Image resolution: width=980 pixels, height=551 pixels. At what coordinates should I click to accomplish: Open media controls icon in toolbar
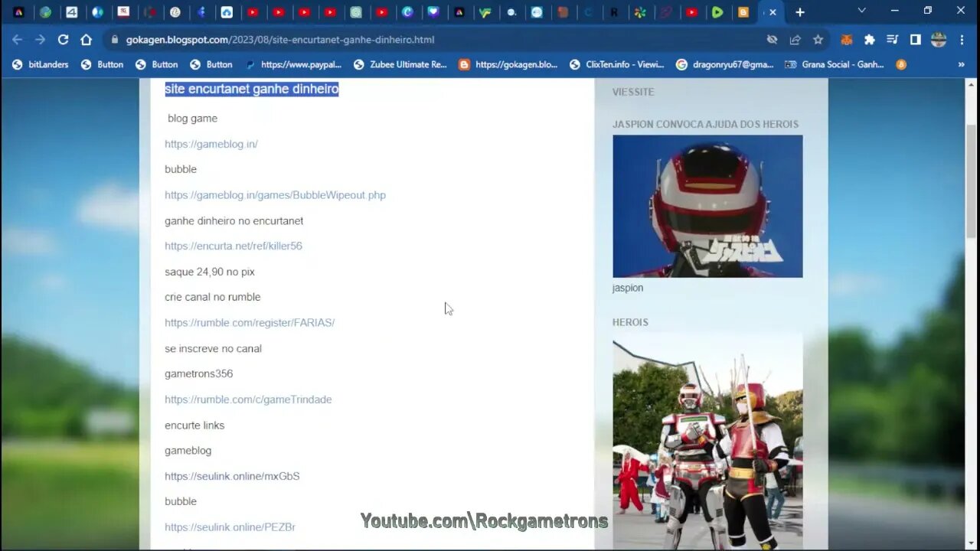[892, 40]
